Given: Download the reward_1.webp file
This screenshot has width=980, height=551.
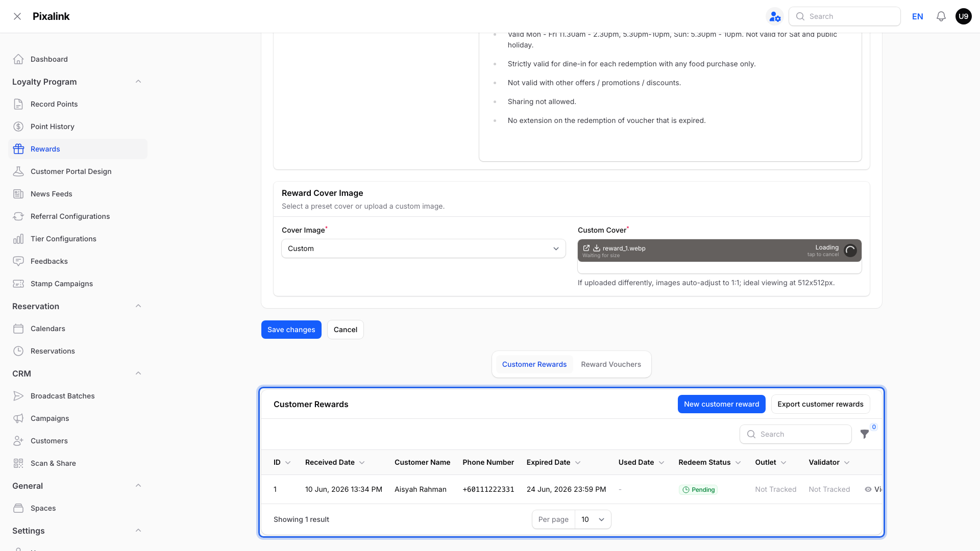Looking at the screenshot, I should click(x=596, y=248).
